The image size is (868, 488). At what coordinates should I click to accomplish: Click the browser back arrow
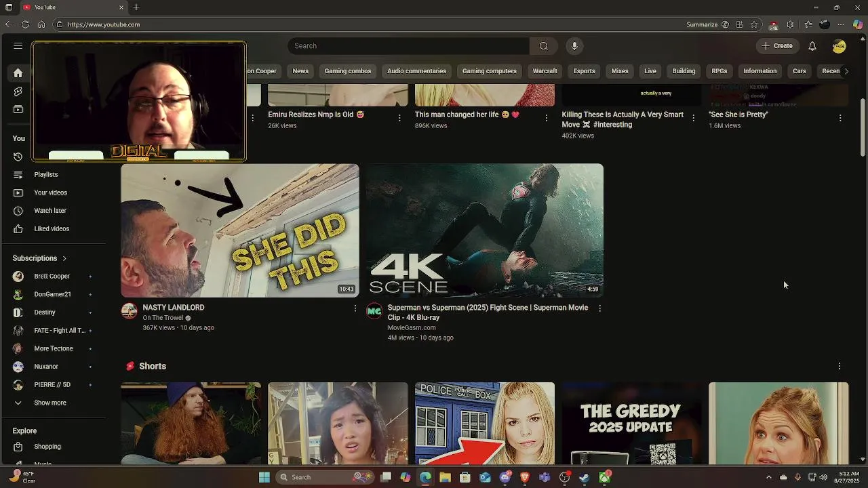[9, 24]
